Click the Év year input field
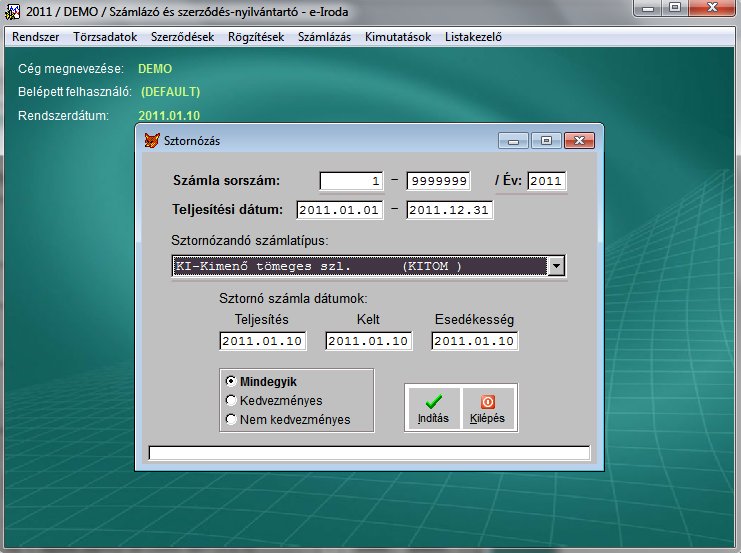 point(547,181)
